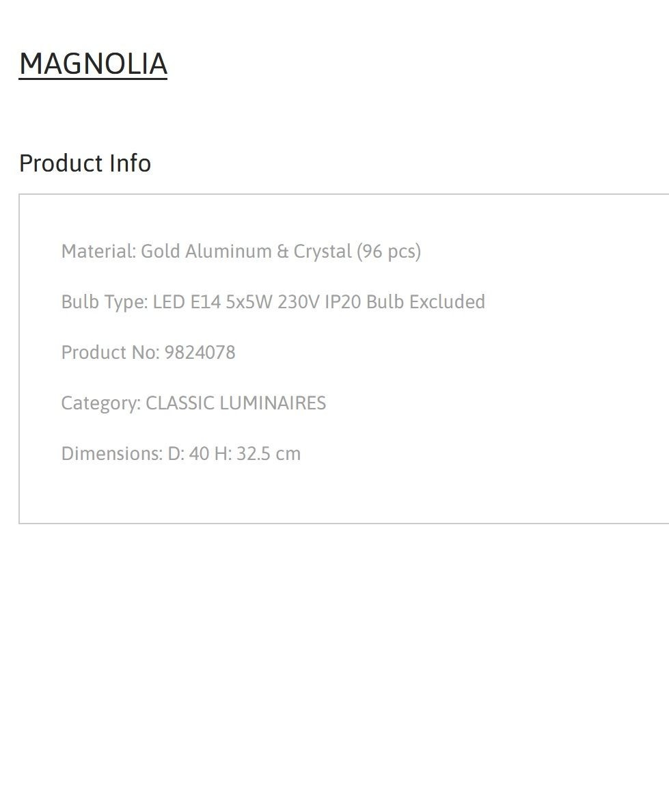Viewport: 669px width, 812px height.
Task: Click the 'Dimensions:' label
Action: [x=112, y=454]
